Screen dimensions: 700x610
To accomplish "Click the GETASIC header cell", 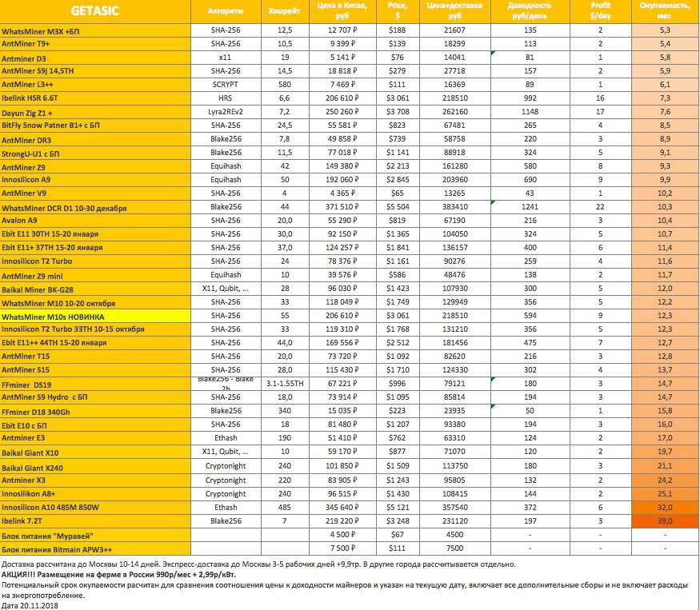I will point(95,11).
